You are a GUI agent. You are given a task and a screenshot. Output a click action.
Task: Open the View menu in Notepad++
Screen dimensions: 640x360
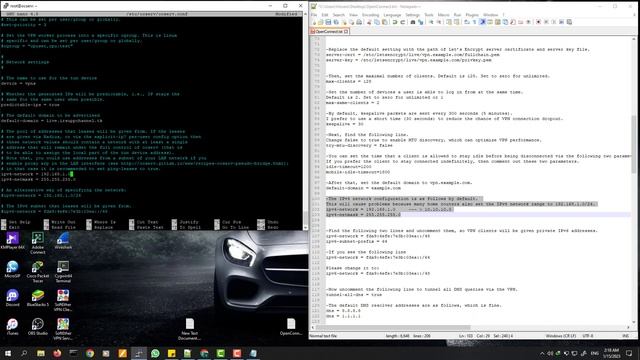pos(353,15)
